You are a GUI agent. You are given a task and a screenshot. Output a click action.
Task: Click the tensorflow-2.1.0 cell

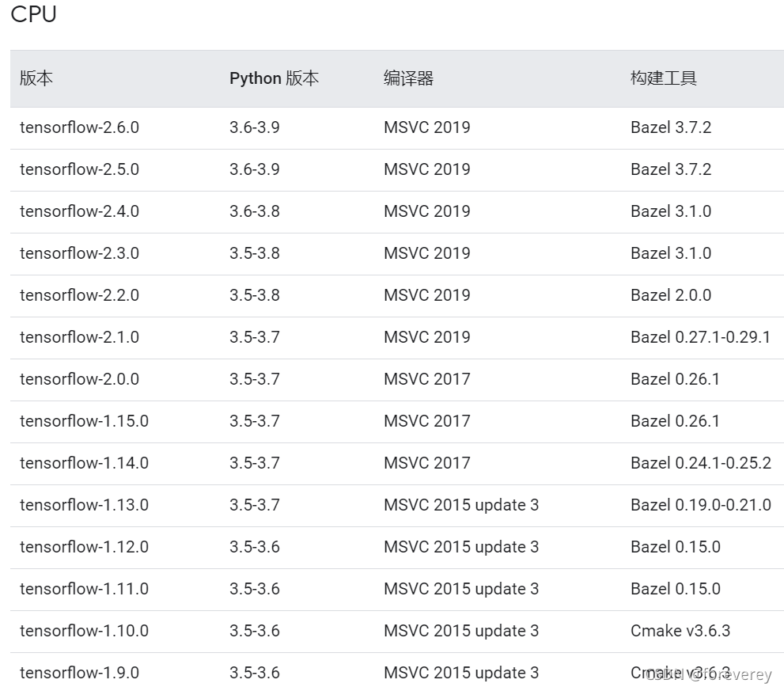pos(79,338)
